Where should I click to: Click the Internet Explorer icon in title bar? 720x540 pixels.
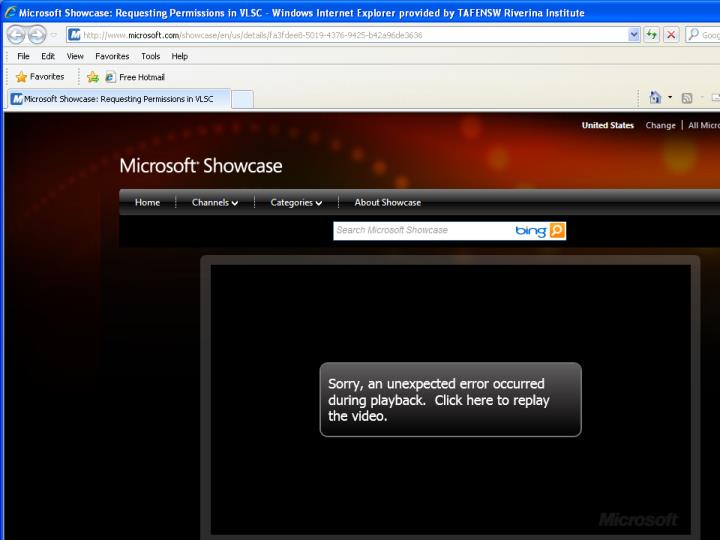click(x=10, y=12)
